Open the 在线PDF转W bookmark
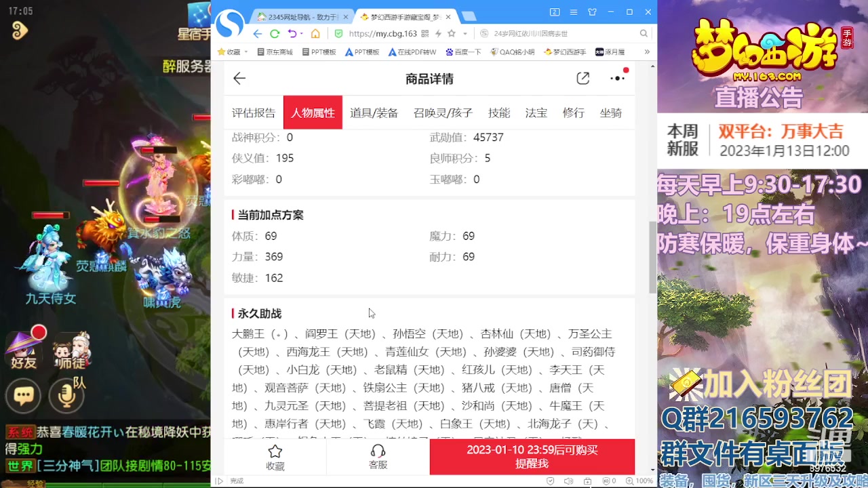868x488 pixels. coord(412,52)
